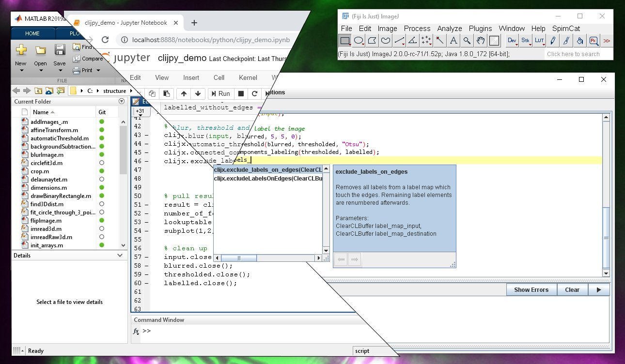Select the Multi-point tool in ImageJ
Viewport: 625px width, 364px height.
(x=426, y=41)
